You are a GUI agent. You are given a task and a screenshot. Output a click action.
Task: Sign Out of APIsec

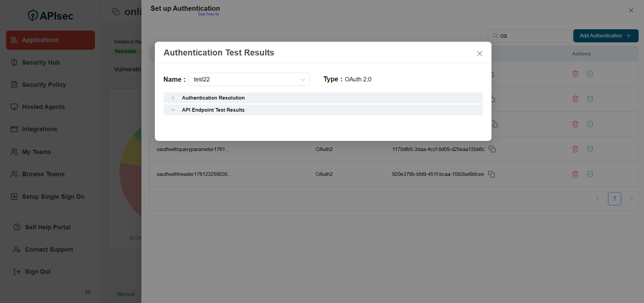click(x=38, y=271)
